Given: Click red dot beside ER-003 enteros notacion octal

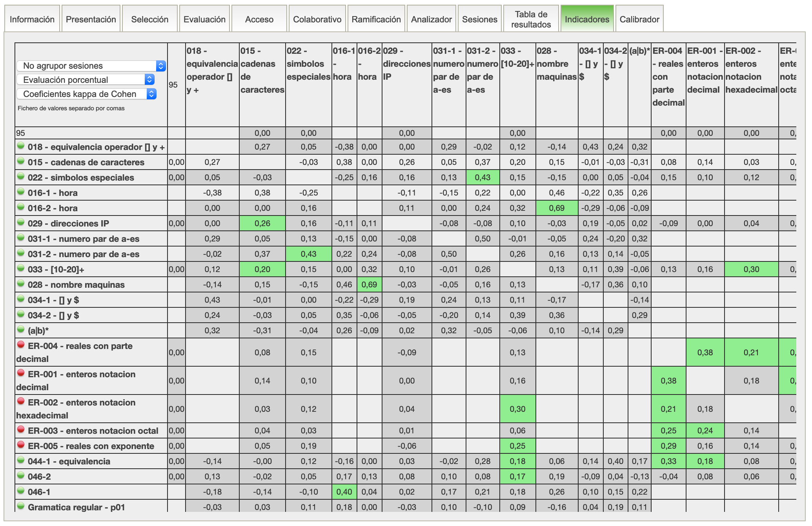Looking at the screenshot, I should click(x=21, y=429).
